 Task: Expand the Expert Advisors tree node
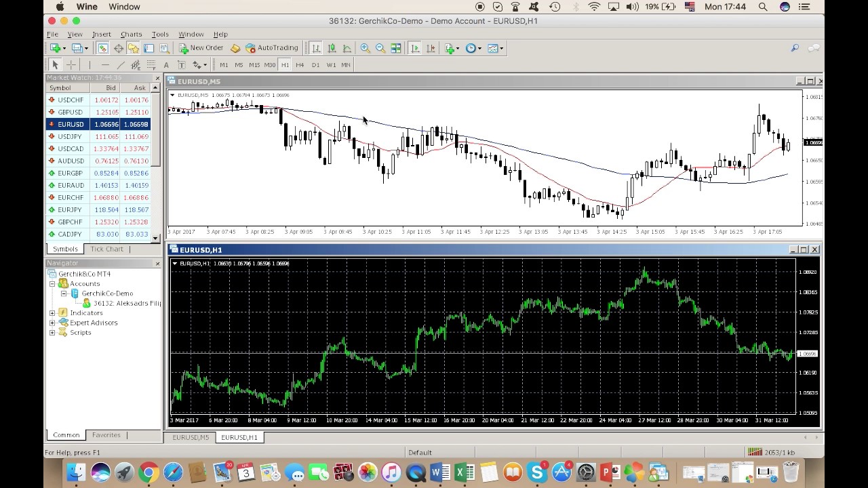tap(52, 323)
